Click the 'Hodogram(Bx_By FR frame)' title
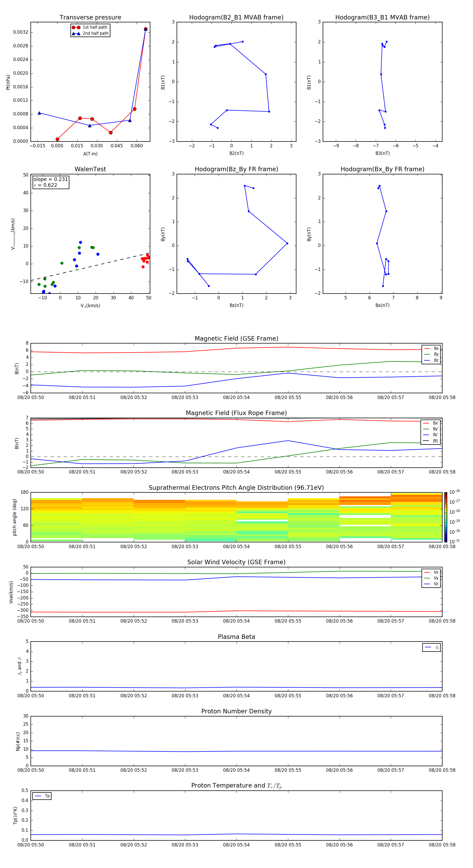This screenshot has width=473, height=868. [x=382, y=169]
